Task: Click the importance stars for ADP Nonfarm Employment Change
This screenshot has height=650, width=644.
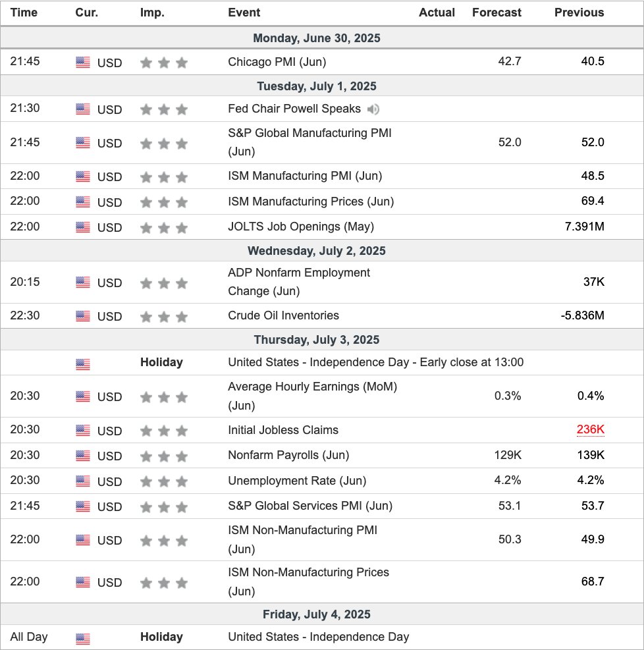Action: (x=163, y=283)
